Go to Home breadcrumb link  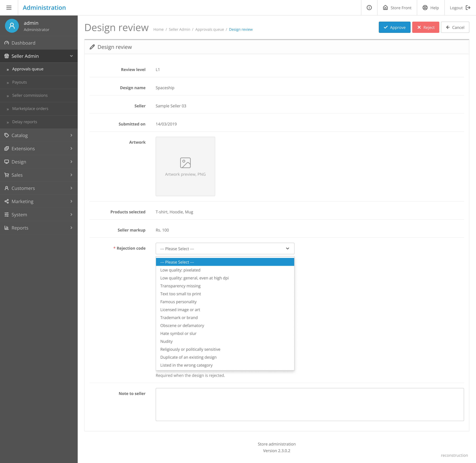click(x=159, y=29)
